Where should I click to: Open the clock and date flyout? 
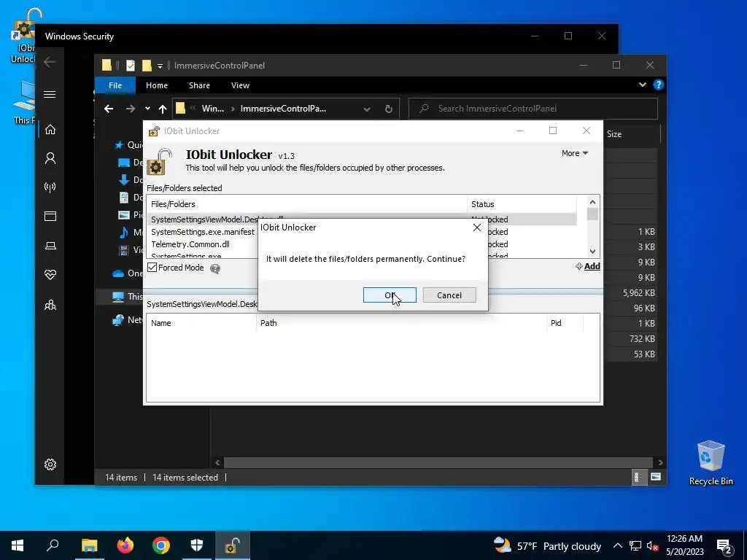[x=684, y=545]
